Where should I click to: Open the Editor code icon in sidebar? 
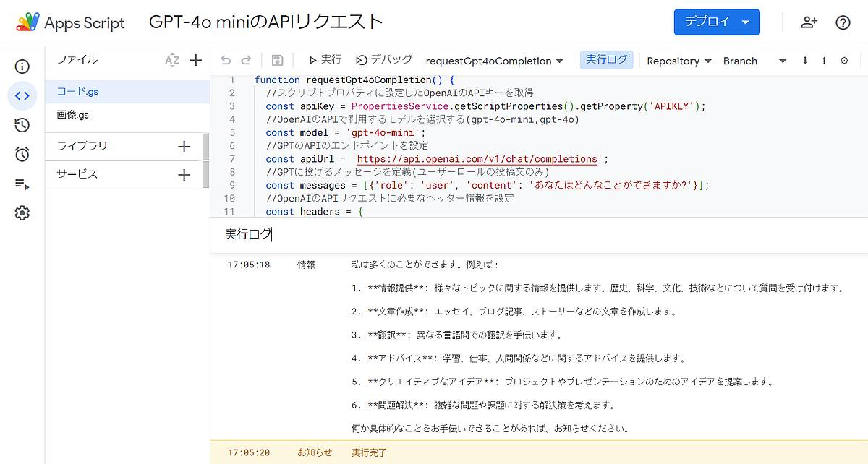click(22, 95)
